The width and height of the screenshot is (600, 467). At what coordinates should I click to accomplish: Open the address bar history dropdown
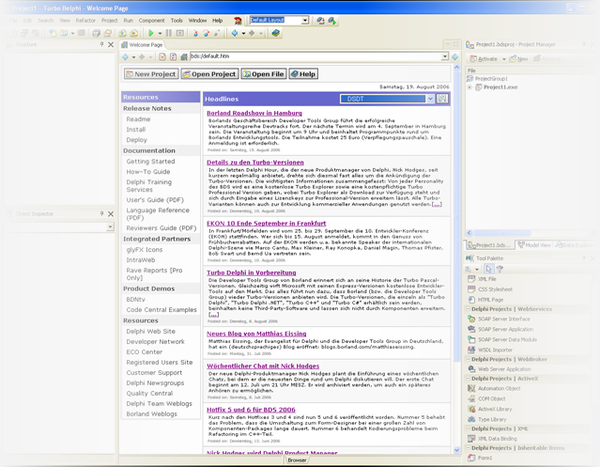tap(445, 56)
